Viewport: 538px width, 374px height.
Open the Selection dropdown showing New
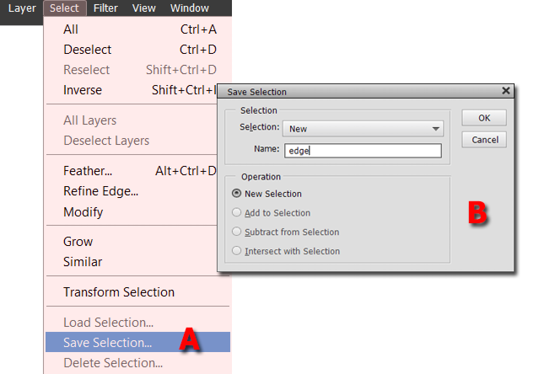click(x=363, y=129)
